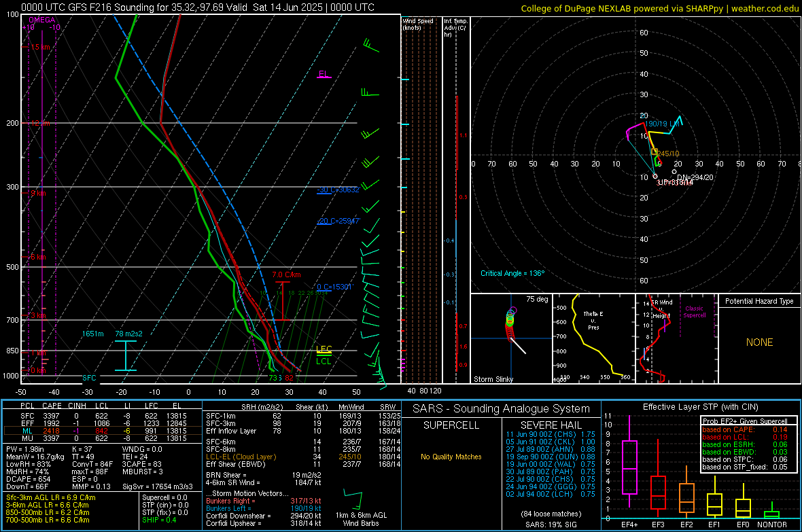Click the "TEI = 24" value
The image size is (802, 532).
pyautogui.click(x=135, y=457)
